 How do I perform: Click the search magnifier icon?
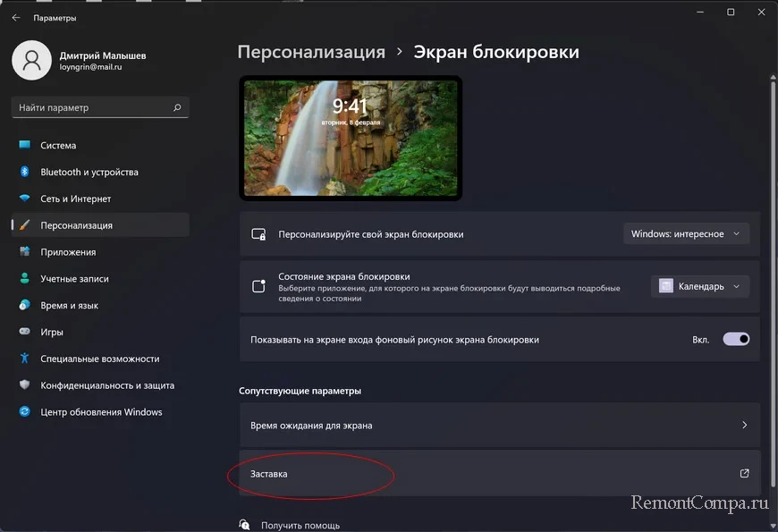[x=178, y=108]
